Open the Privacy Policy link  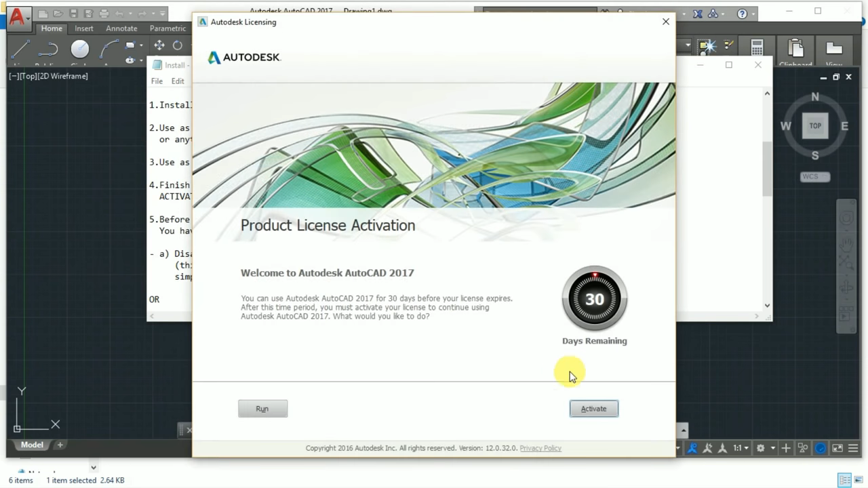point(540,448)
